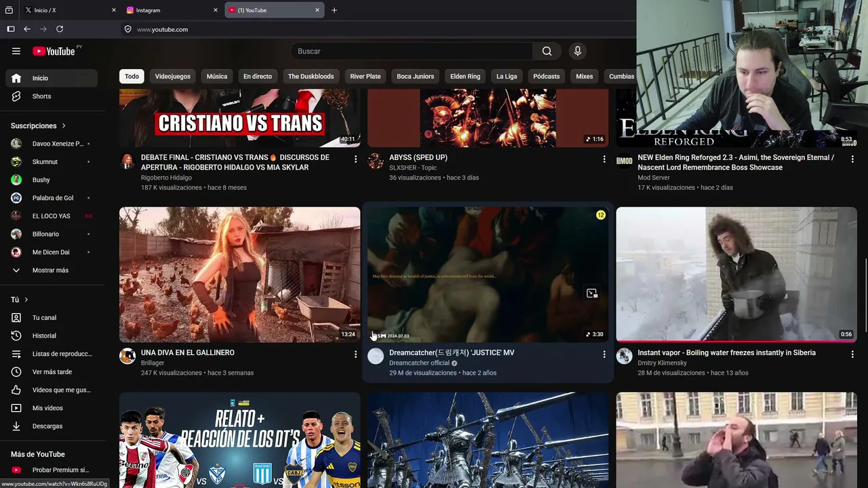Click the YouTube logo
868x488 pixels.
[x=54, y=51]
